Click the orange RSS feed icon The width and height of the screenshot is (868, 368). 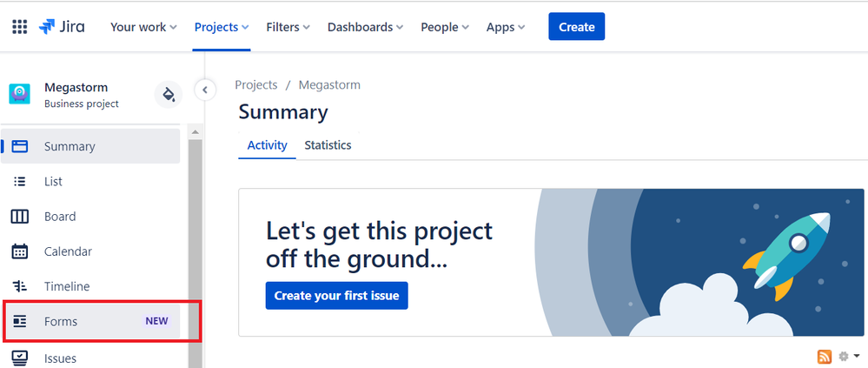[x=825, y=357]
